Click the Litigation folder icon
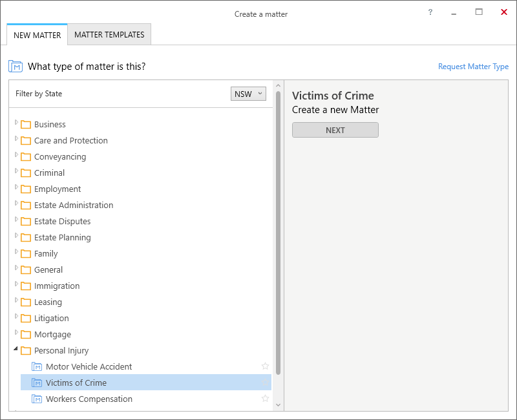The height and width of the screenshot is (420, 517). click(x=26, y=319)
